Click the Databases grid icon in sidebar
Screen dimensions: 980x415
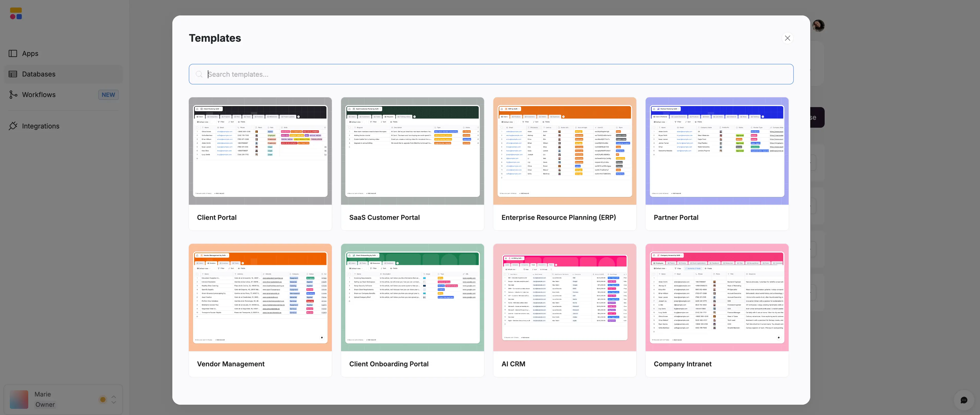tap(13, 74)
